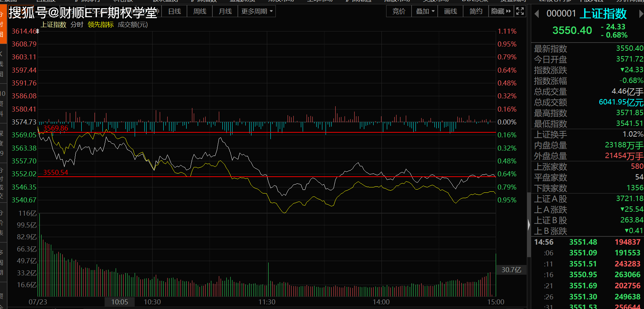Screen dimensions: 644x309
Task: Click the 30.7亿 volume label
Action: point(511,270)
